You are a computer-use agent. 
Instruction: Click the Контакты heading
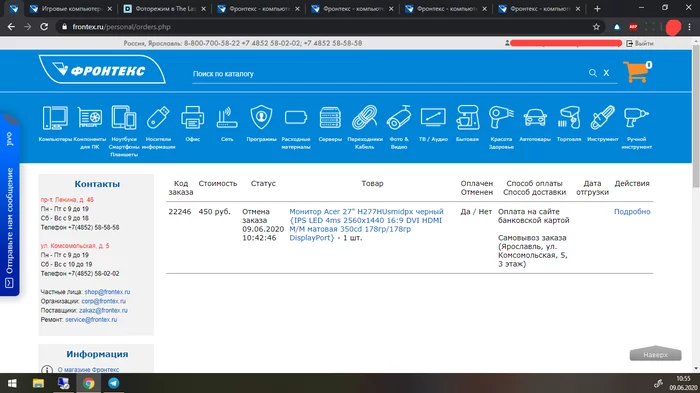(x=97, y=184)
